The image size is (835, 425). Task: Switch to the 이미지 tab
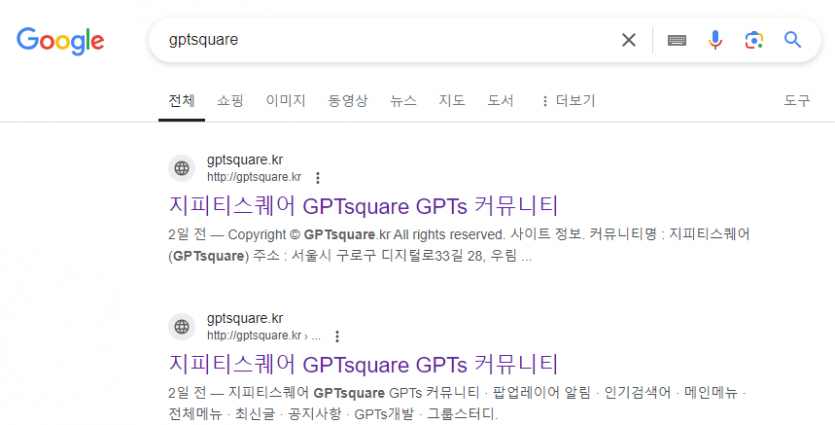point(285,101)
